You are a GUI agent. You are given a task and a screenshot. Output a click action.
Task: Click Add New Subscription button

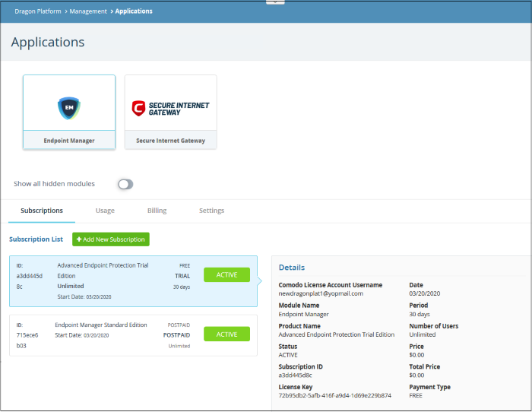pyautogui.click(x=111, y=239)
